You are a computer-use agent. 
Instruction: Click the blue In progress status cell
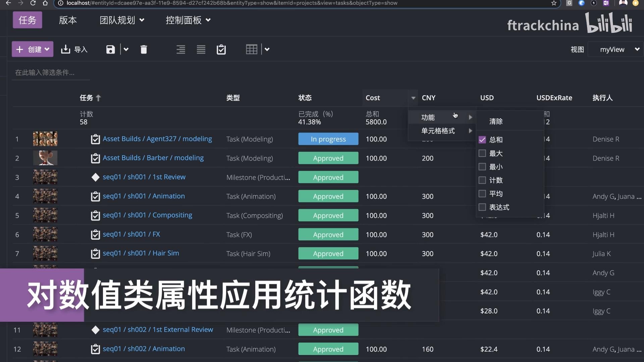tap(328, 139)
